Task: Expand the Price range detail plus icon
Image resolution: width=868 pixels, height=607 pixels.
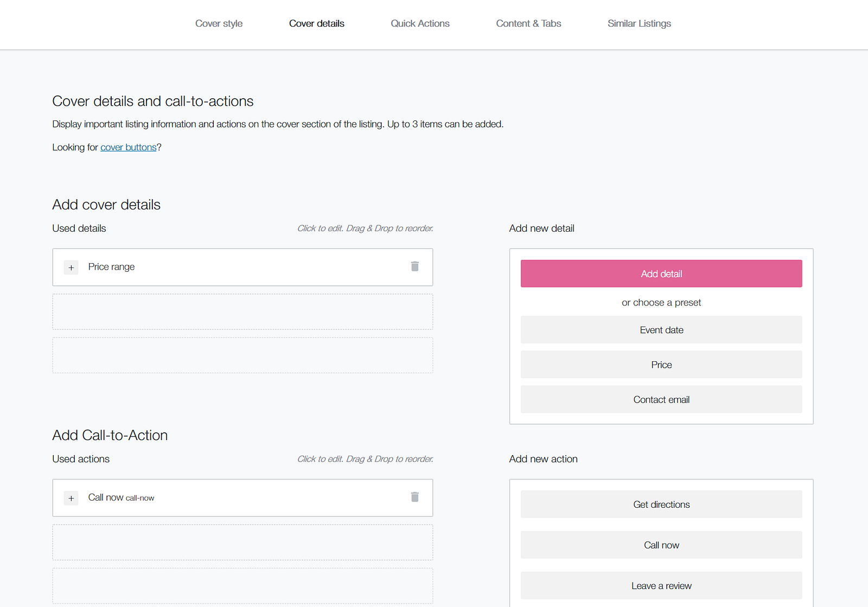Action: [x=71, y=267]
